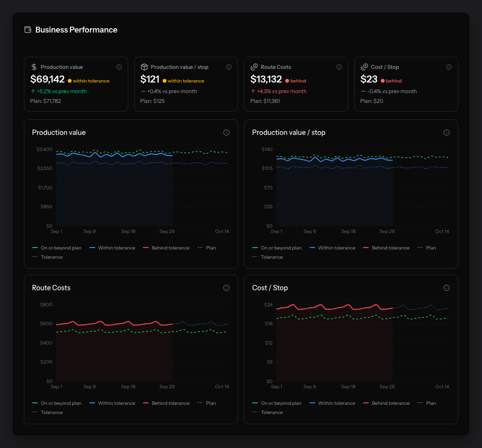Click the wallet icon beside Business Performance

(28, 30)
